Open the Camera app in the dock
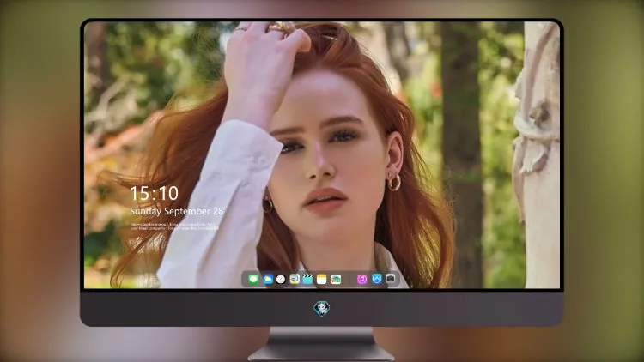This screenshot has width=644, height=362. click(x=391, y=279)
